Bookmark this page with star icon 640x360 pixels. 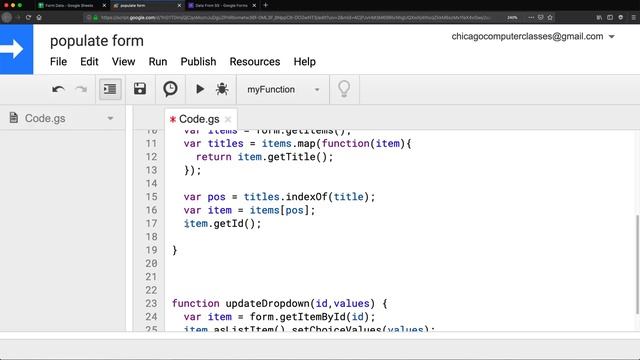coord(550,18)
